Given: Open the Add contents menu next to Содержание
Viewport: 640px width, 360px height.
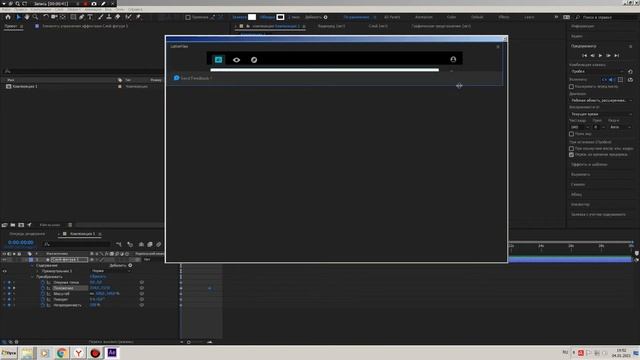Looking at the screenshot, I should [x=130, y=265].
